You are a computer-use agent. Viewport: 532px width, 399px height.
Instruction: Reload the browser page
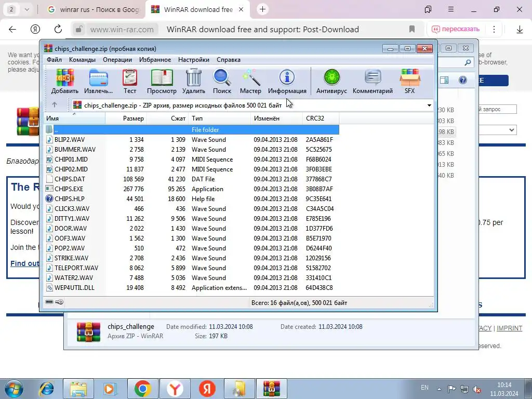[x=58, y=29]
